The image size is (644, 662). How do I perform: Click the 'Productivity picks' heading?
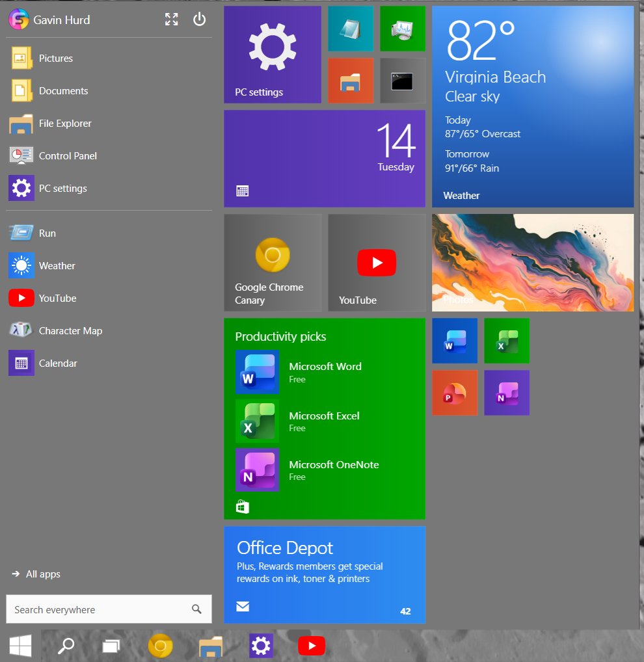point(280,336)
